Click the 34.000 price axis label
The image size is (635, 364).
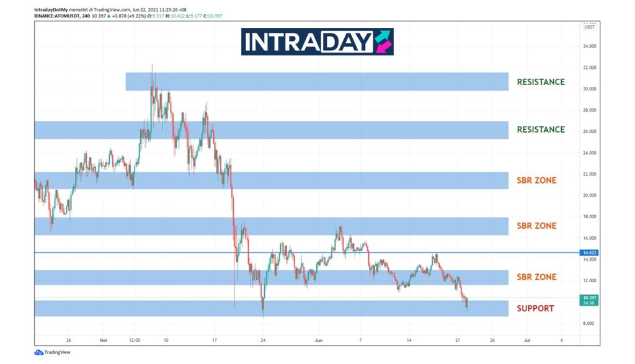[589, 46]
